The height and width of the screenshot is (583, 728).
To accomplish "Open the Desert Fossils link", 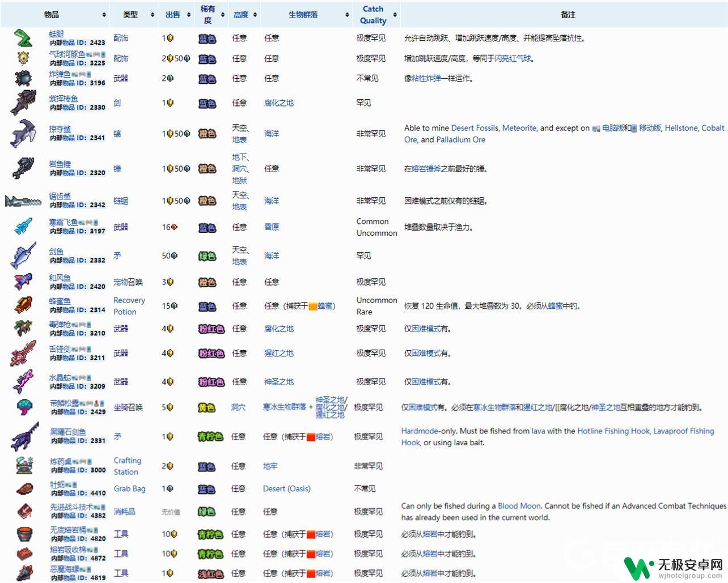I will point(475,128).
